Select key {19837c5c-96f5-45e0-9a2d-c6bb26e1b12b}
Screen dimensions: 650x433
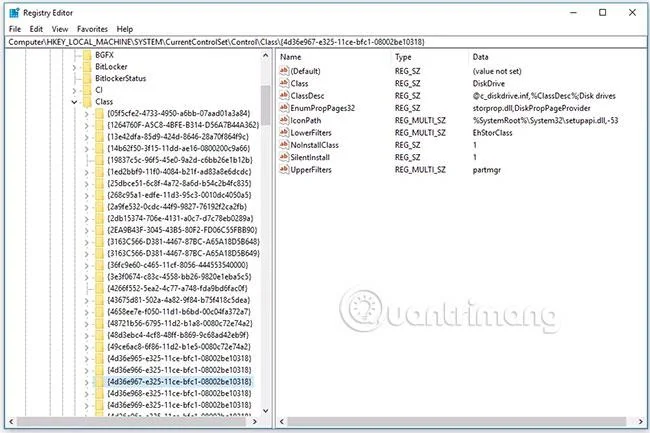pos(180,160)
